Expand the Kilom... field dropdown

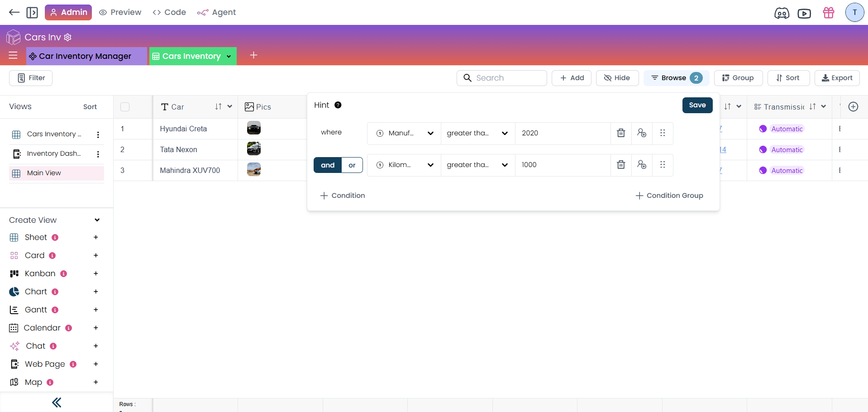404,165
